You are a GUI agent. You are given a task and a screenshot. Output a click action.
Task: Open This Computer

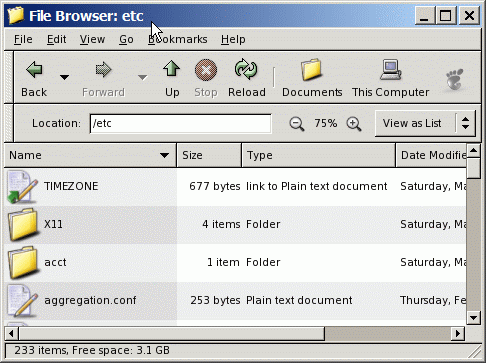[x=390, y=78]
